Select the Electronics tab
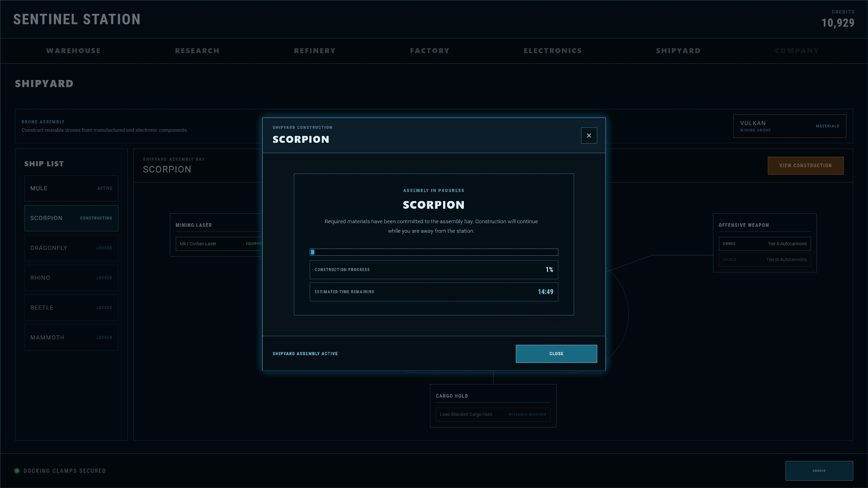The height and width of the screenshot is (488, 868). (x=552, y=51)
